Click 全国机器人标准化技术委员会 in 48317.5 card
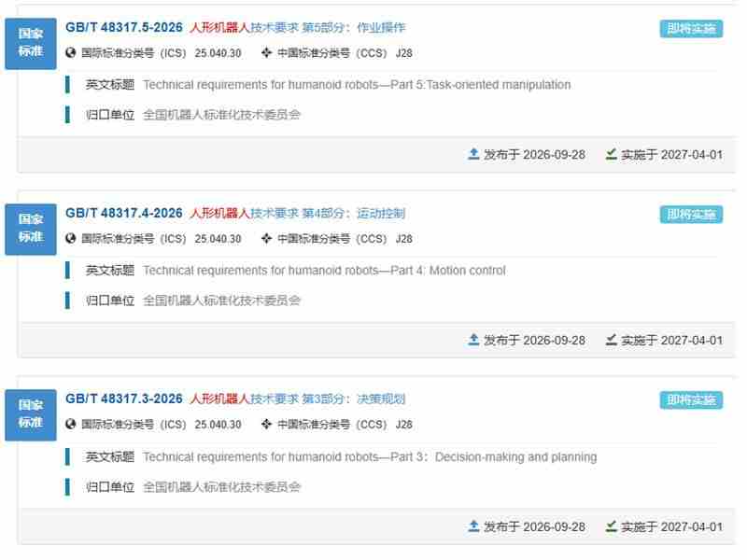The width and height of the screenshot is (747, 560). 221,114
